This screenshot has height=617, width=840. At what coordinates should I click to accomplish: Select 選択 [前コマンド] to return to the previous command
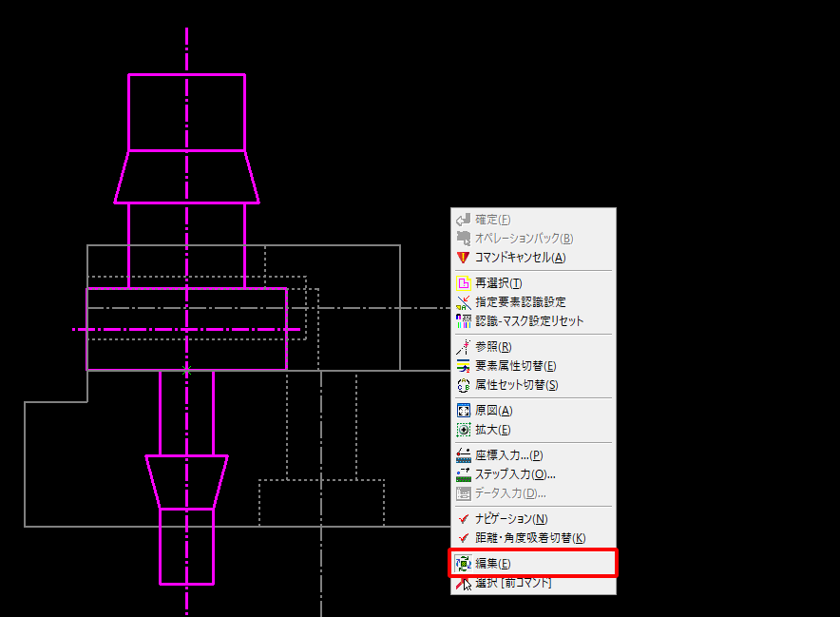(513, 583)
